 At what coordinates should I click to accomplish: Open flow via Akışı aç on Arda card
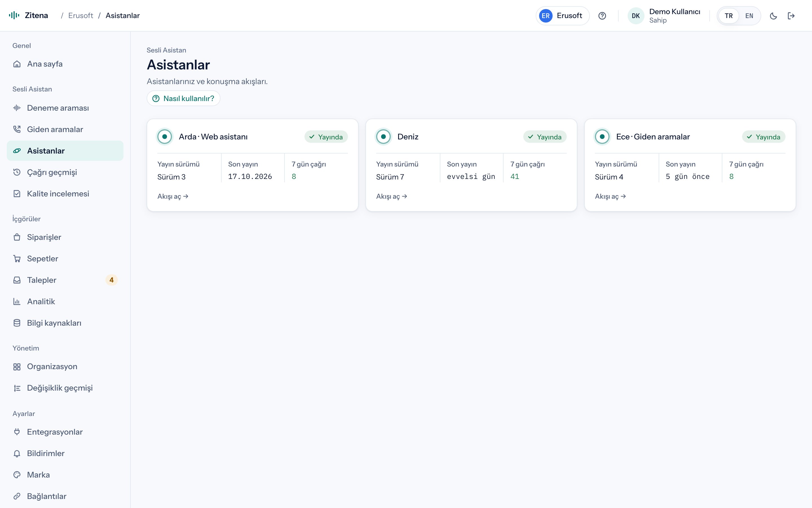(173, 196)
